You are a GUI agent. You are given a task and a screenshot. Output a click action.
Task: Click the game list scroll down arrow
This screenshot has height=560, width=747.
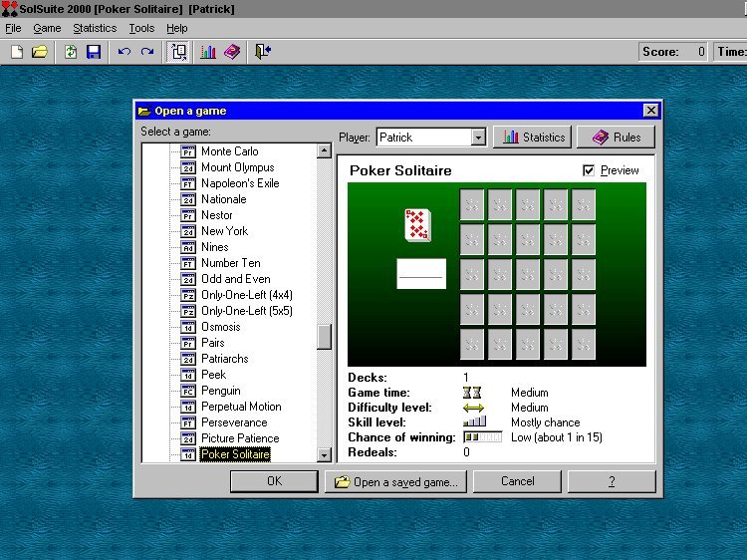pos(324,454)
